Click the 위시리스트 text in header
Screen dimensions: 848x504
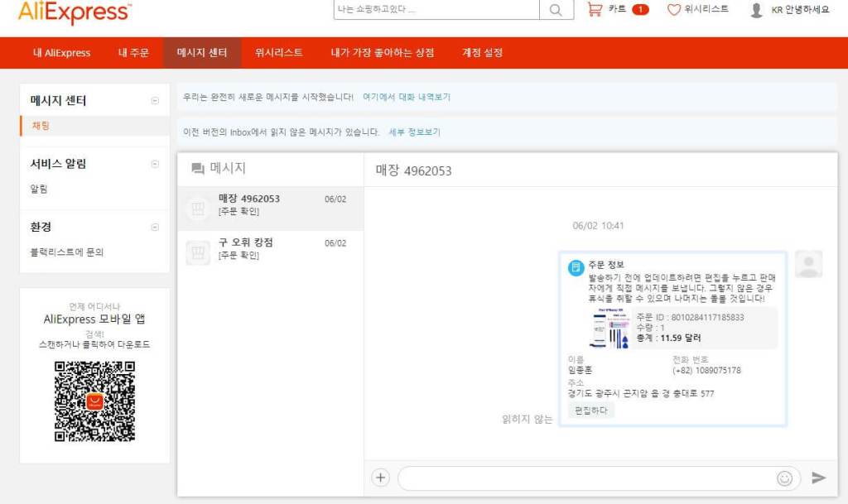706,9
